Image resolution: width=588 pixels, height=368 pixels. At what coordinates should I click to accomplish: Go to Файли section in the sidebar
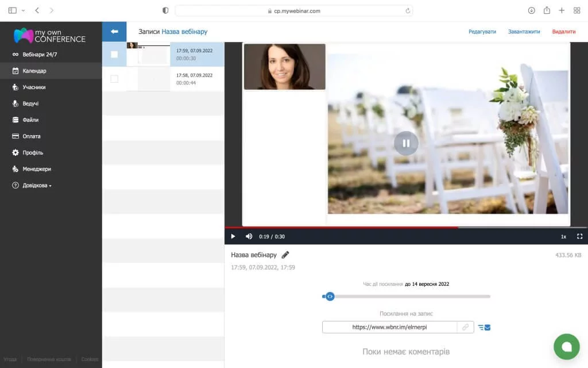[x=30, y=120]
